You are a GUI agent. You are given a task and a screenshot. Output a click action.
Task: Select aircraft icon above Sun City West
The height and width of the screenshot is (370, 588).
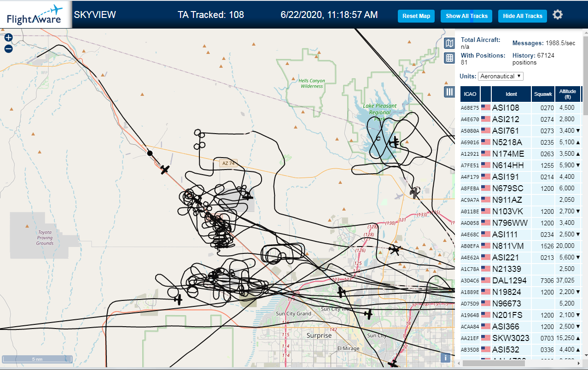click(x=341, y=292)
